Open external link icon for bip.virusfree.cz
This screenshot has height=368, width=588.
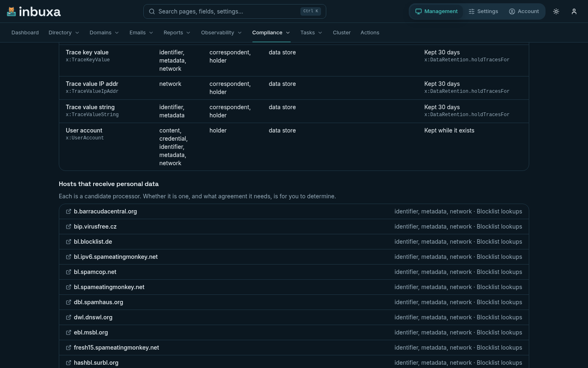click(x=69, y=227)
